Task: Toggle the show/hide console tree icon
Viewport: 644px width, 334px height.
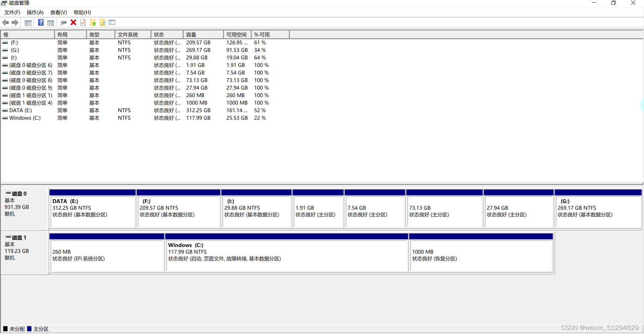Action: [x=28, y=23]
